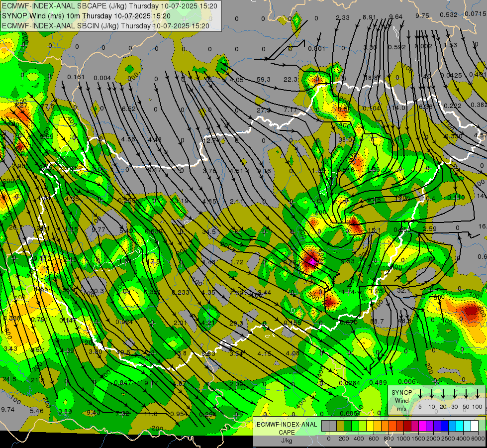The height and width of the screenshot is (448, 487).
Task: Click the 2.33 value along top edge
Action: click(343, 18)
